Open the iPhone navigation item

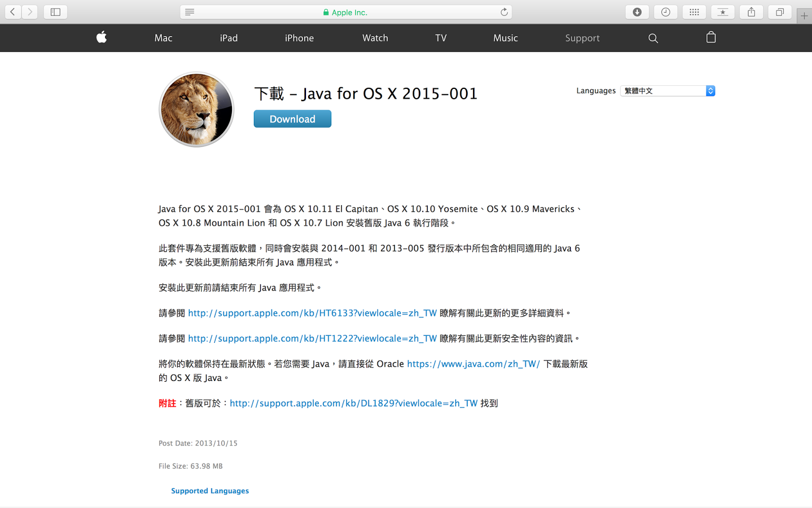pos(299,38)
